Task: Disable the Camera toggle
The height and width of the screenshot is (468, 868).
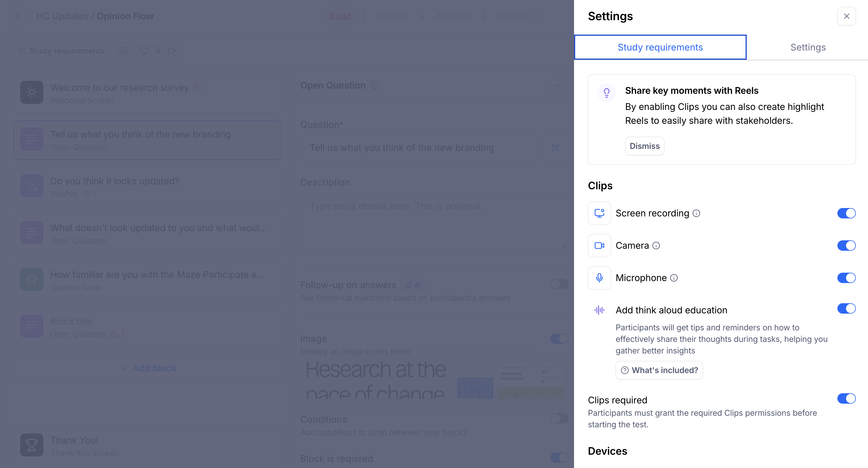Action: (846, 246)
